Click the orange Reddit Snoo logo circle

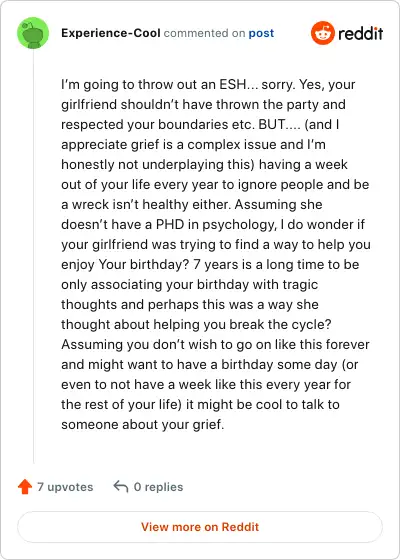click(322, 33)
